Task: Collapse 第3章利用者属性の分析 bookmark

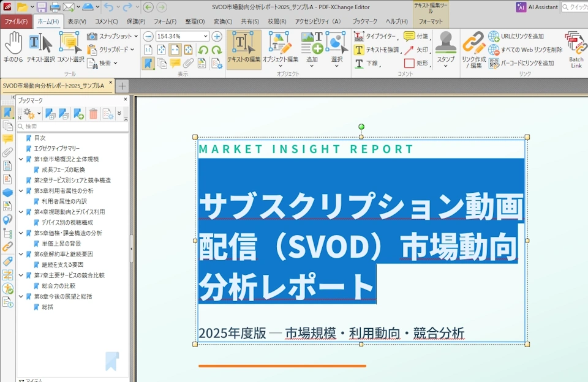Action: (x=21, y=191)
